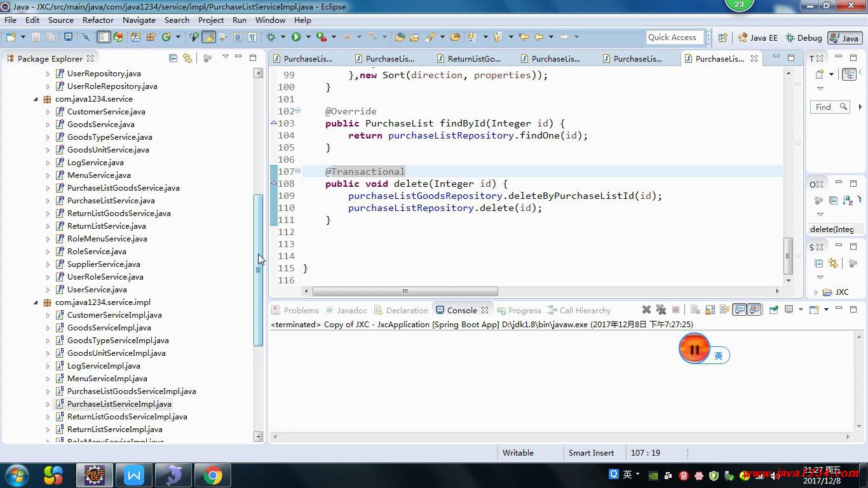The height and width of the screenshot is (488, 868).
Task: Toggle Show Console on Standard Out Change
Action: [x=740, y=310]
